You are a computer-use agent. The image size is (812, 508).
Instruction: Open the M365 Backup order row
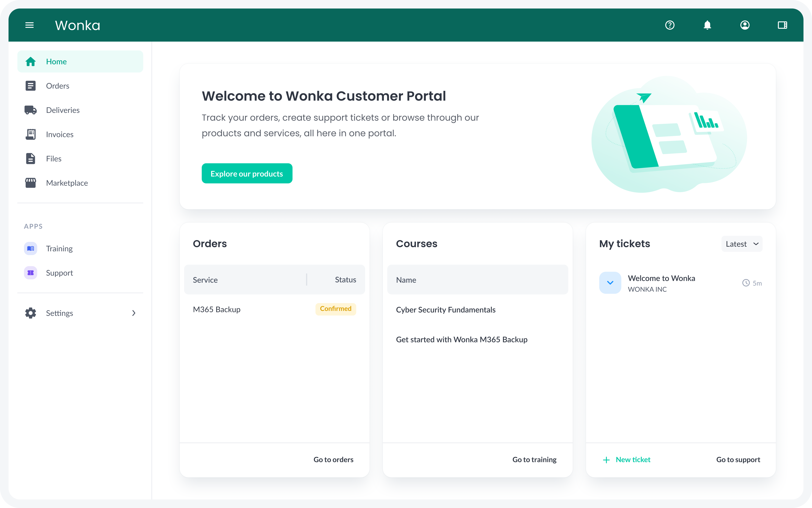coord(217,309)
